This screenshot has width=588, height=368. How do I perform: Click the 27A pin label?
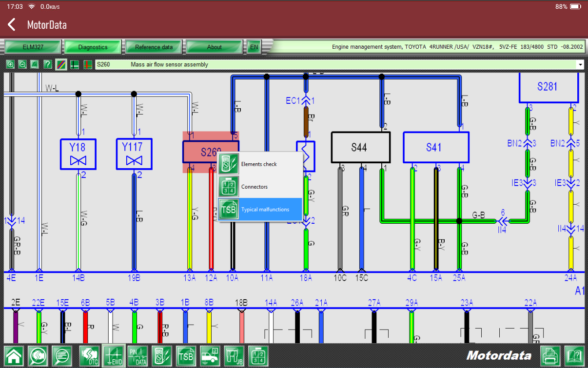coord(374,303)
